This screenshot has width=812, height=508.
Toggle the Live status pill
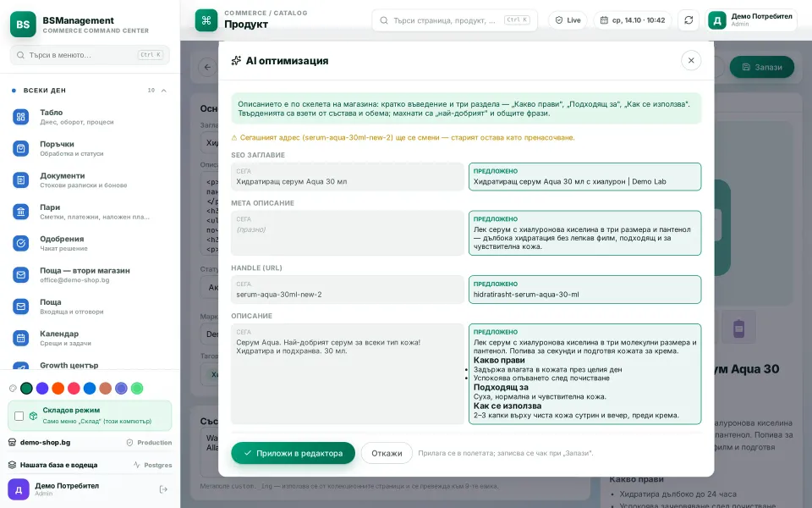(x=568, y=20)
